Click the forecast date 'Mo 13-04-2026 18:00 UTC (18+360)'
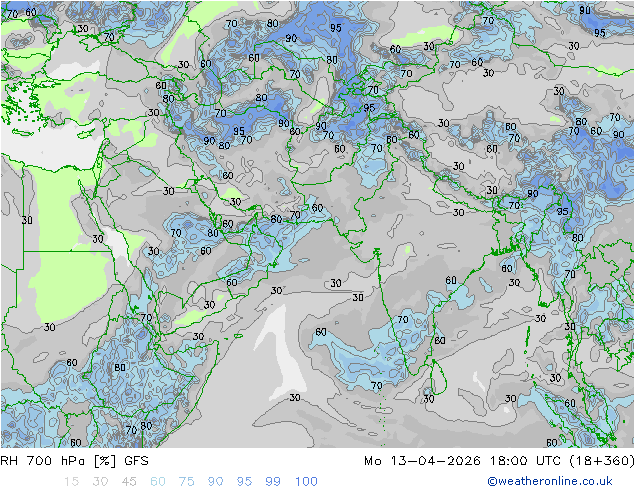This screenshot has height=490, width=634. 499,461
